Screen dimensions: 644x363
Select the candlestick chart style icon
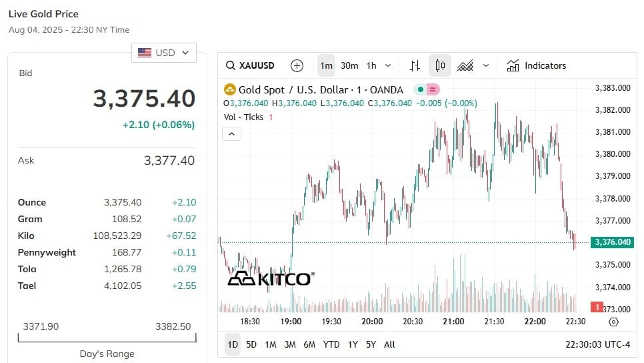click(x=440, y=66)
